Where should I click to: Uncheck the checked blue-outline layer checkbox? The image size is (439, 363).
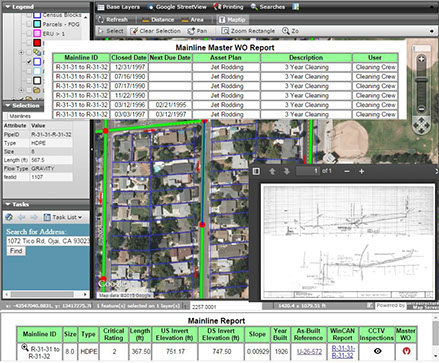29,62
